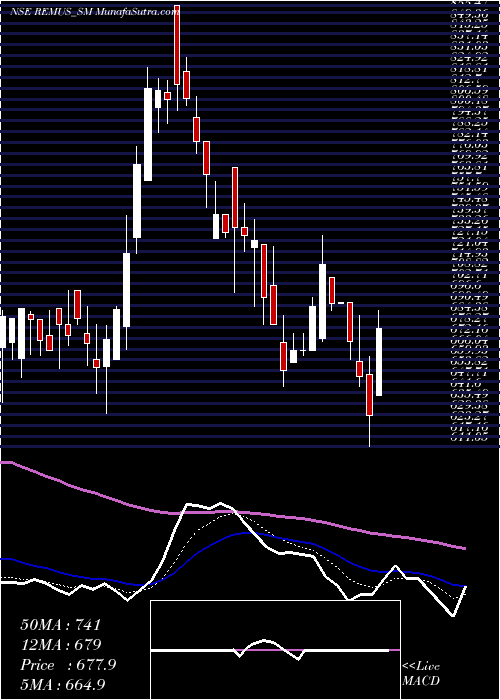Click the blue 12MA line
Viewport: 500px width, 700px height.
(x=232, y=536)
